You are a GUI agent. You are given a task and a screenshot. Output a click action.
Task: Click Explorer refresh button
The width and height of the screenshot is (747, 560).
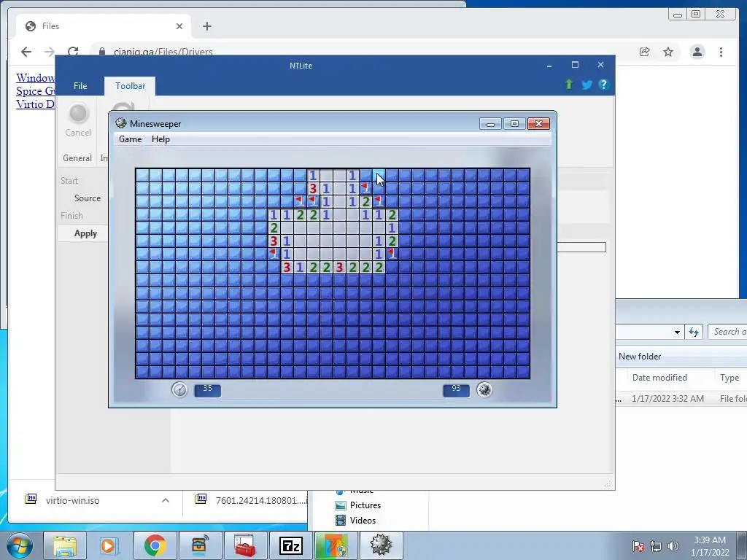[x=694, y=332]
